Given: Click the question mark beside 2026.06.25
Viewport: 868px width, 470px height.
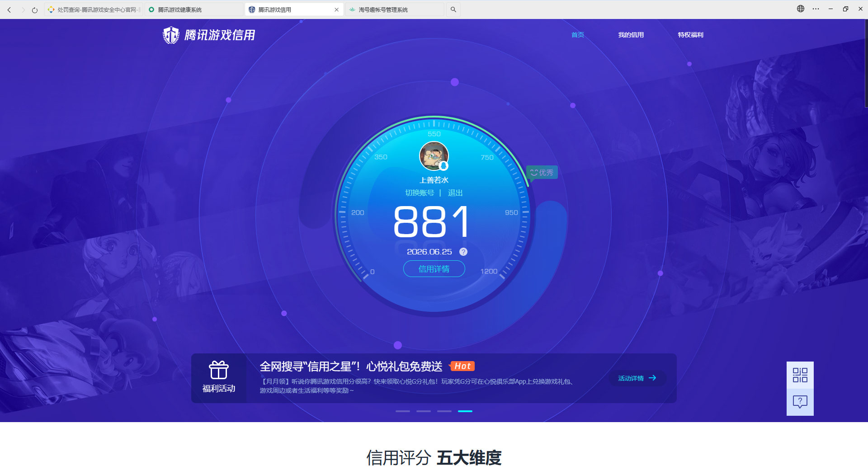Looking at the screenshot, I should 463,252.
